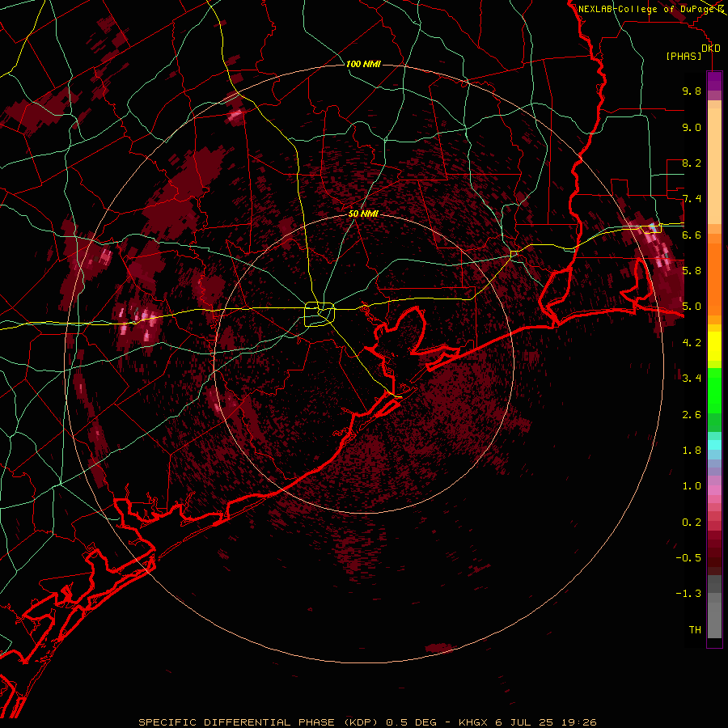Click the 9.8 value on the color scale
The width and height of the screenshot is (728, 728).
pos(692,91)
